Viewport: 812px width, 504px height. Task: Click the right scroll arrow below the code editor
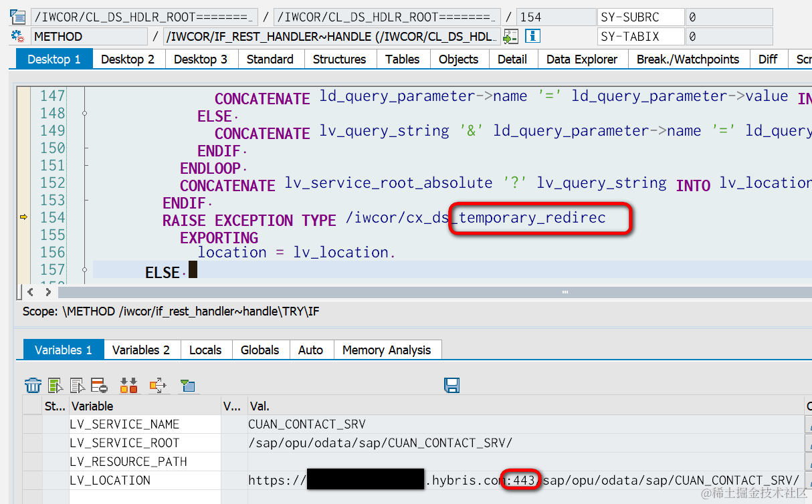coord(47,292)
